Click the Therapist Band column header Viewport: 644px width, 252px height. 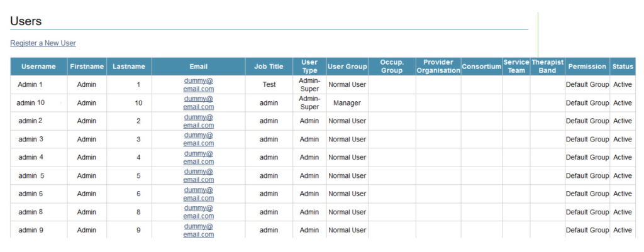point(547,67)
